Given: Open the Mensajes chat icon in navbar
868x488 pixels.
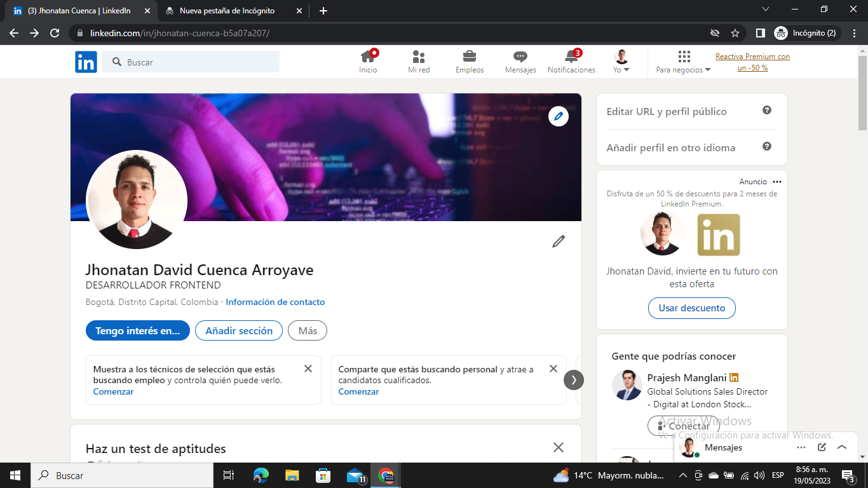Looking at the screenshot, I should click(520, 62).
